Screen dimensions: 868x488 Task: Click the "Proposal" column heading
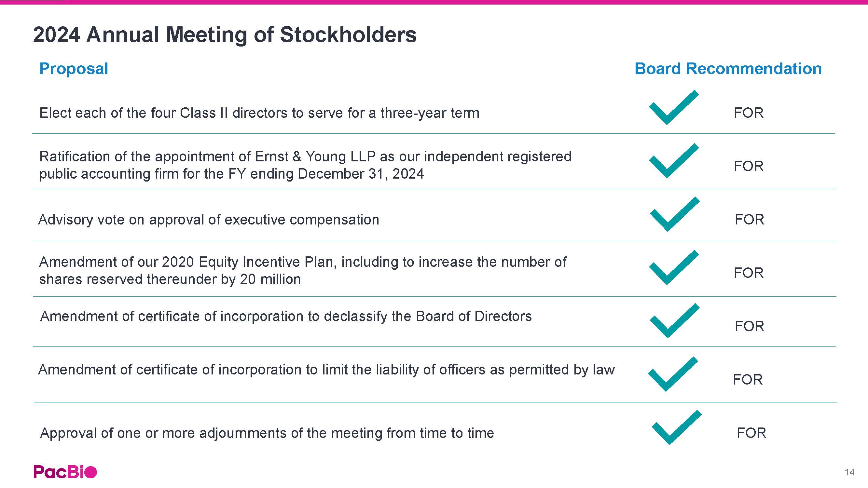pos(74,69)
